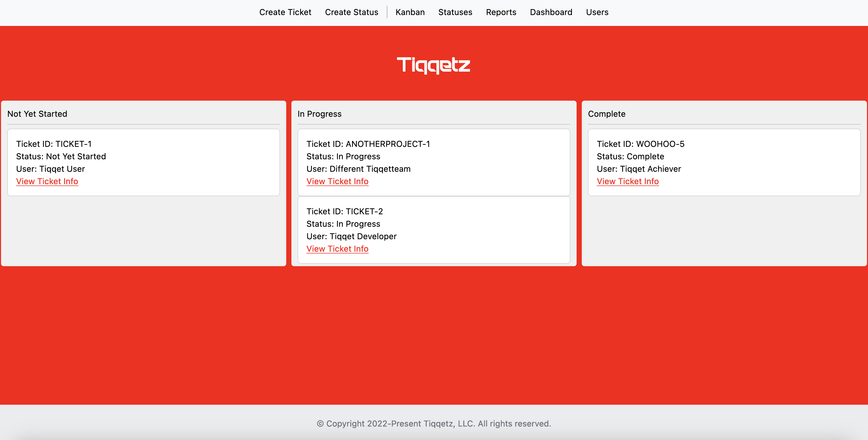Click Status: In Progress on ANOTHERPROJECT-1 card
The image size is (868, 440).
pos(343,156)
